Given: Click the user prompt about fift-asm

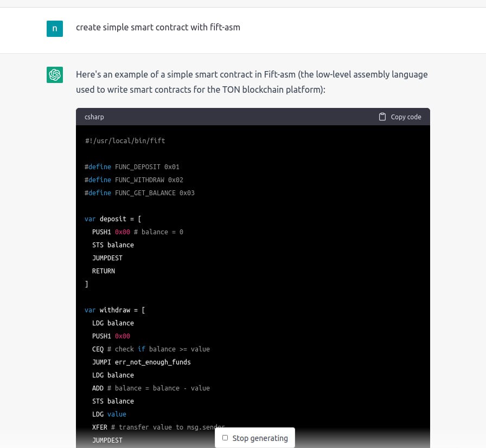Looking at the screenshot, I should 158,27.
